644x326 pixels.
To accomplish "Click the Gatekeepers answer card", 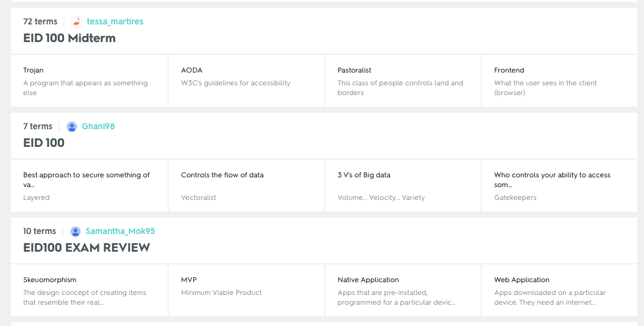I will tap(559, 186).
